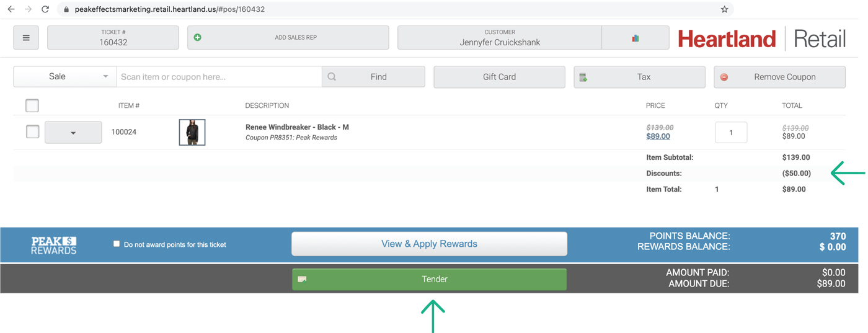Image resolution: width=868 pixels, height=333 pixels.
Task: Reload the page with refresh icon
Action: tap(45, 9)
